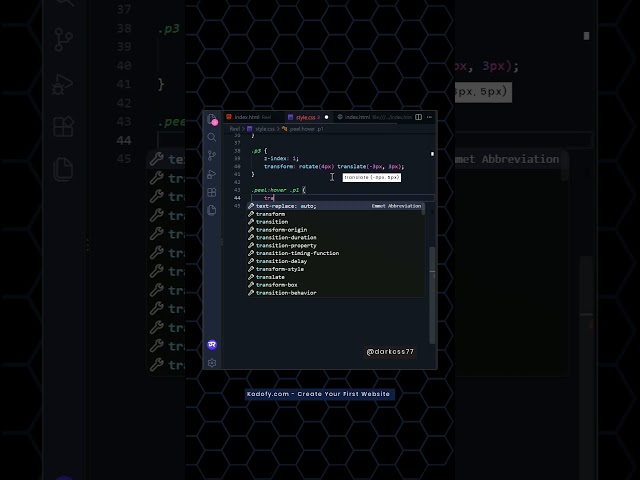Open the editor More Actions ellipsis
The width and height of the screenshot is (640, 480).
[429, 117]
